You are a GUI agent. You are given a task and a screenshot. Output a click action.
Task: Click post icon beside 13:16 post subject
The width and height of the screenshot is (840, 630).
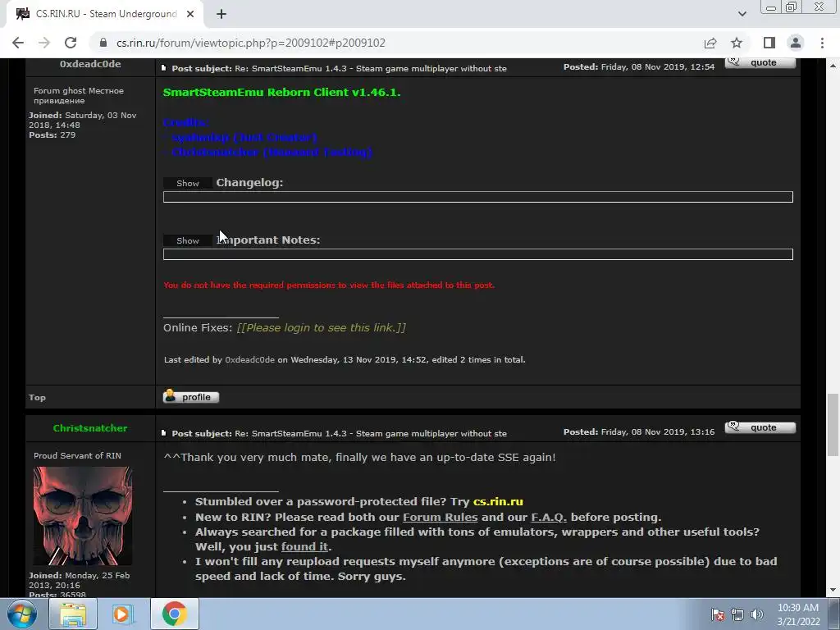pos(164,433)
